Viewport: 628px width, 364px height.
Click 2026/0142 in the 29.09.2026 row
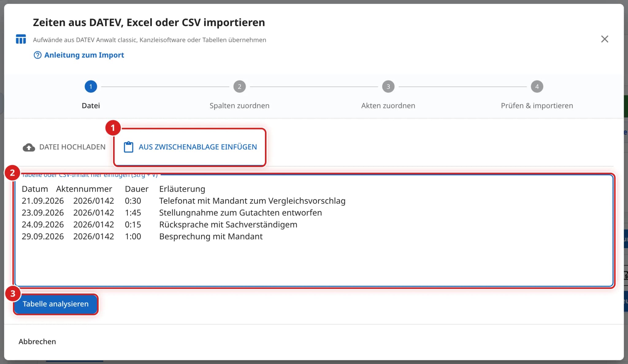click(94, 236)
